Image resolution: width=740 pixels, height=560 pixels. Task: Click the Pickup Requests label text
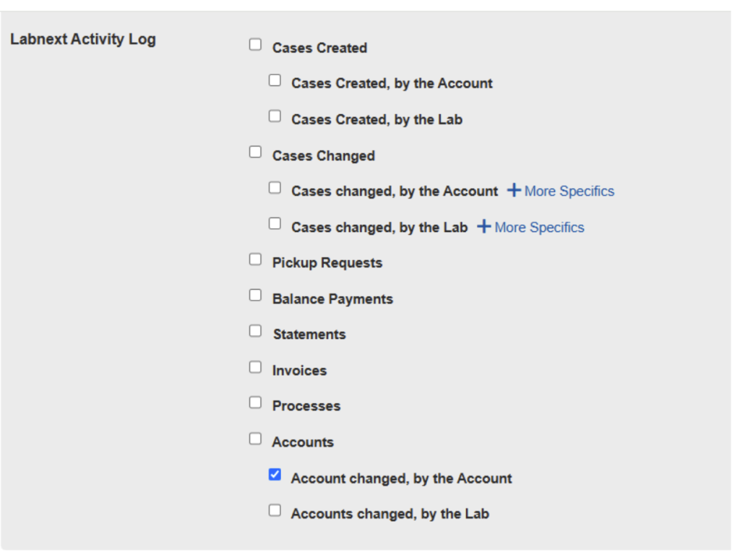point(327,263)
